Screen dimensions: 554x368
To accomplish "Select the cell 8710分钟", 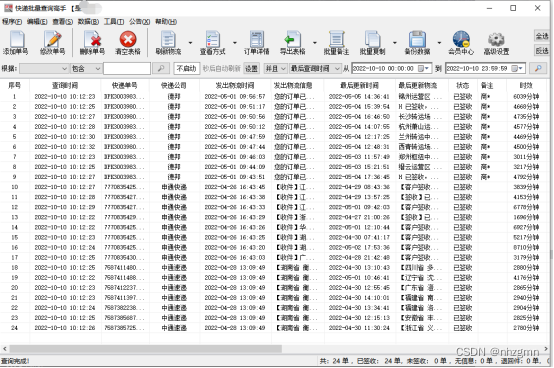I will 526,247.
